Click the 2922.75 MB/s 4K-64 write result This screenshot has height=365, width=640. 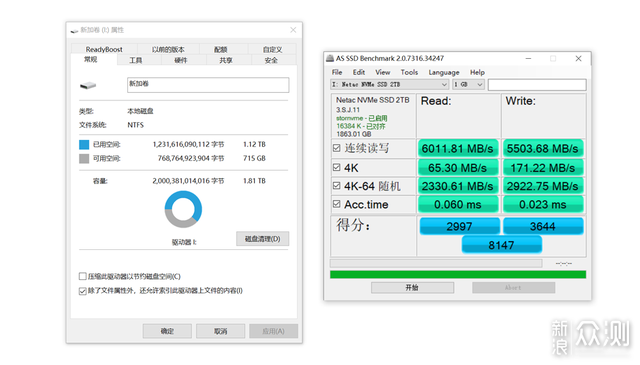tap(542, 186)
